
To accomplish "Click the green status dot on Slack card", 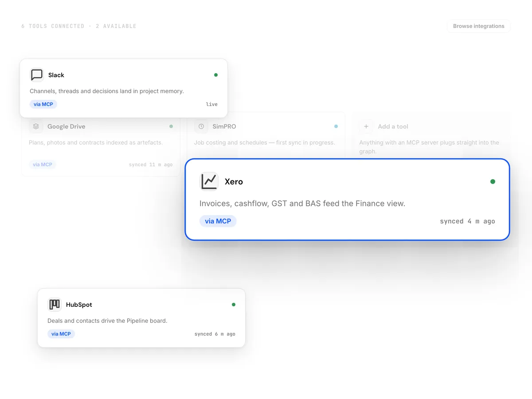I will (x=216, y=75).
